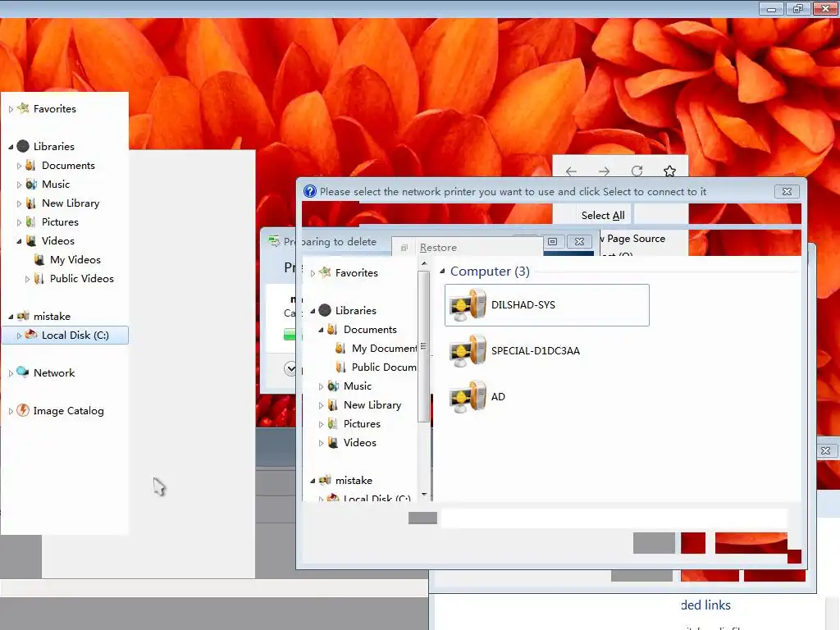
Task: Click Local Disk (C:) drive icon in left panel
Action: click(x=31, y=335)
